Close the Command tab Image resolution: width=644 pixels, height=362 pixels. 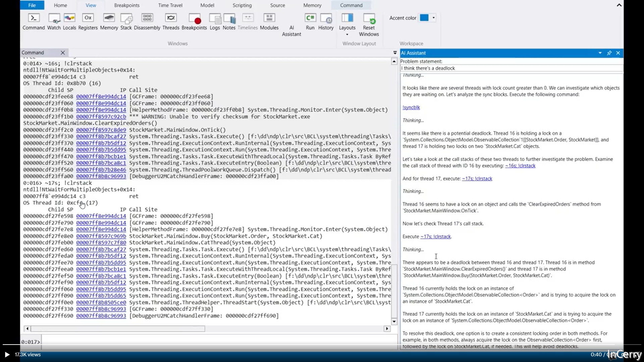(x=63, y=53)
